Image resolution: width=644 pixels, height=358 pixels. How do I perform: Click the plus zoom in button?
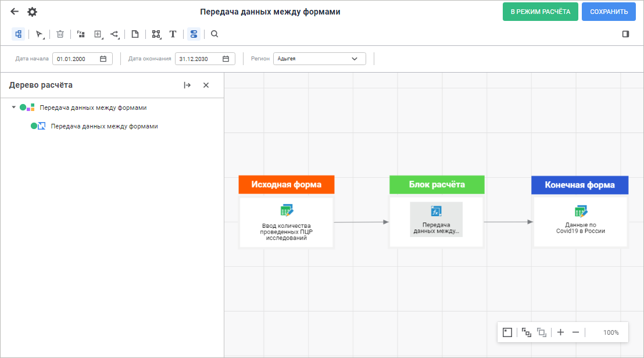pos(560,332)
